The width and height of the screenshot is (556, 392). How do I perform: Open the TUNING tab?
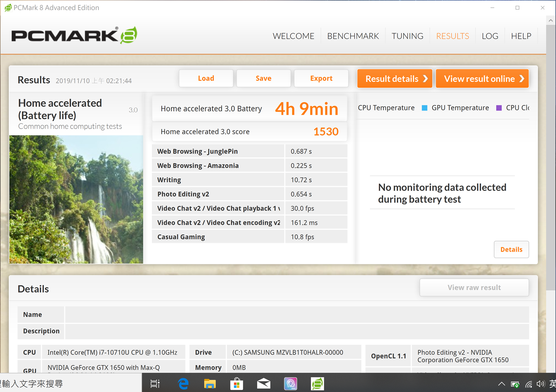pyautogui.click(x=407, y=36)
